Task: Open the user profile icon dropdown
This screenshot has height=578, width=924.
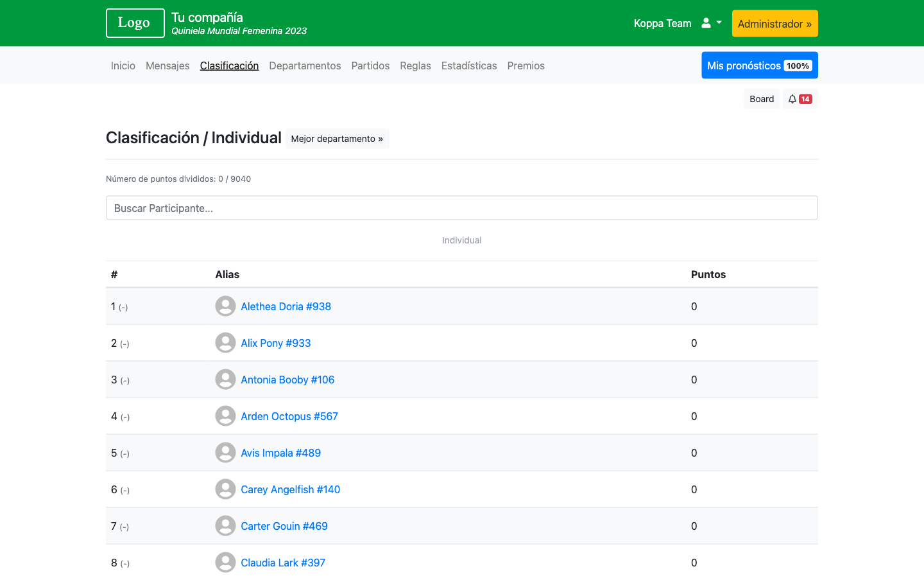Action: (712, 23)
